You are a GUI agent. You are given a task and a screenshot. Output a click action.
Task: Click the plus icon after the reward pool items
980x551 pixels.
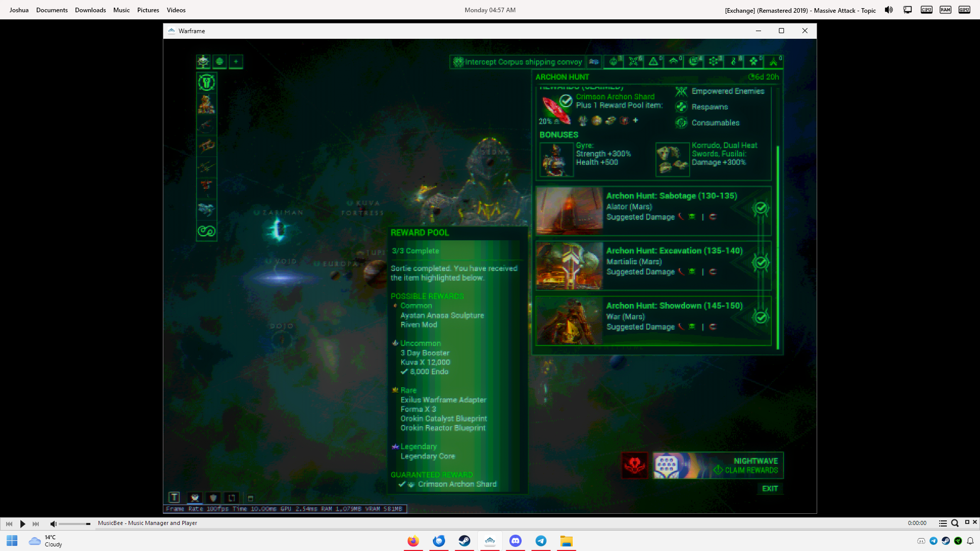pyautogui.click(x=635, y=120)
